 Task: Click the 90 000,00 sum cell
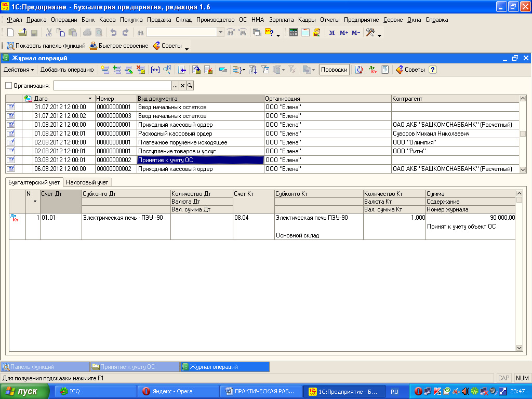click(471, 218)
